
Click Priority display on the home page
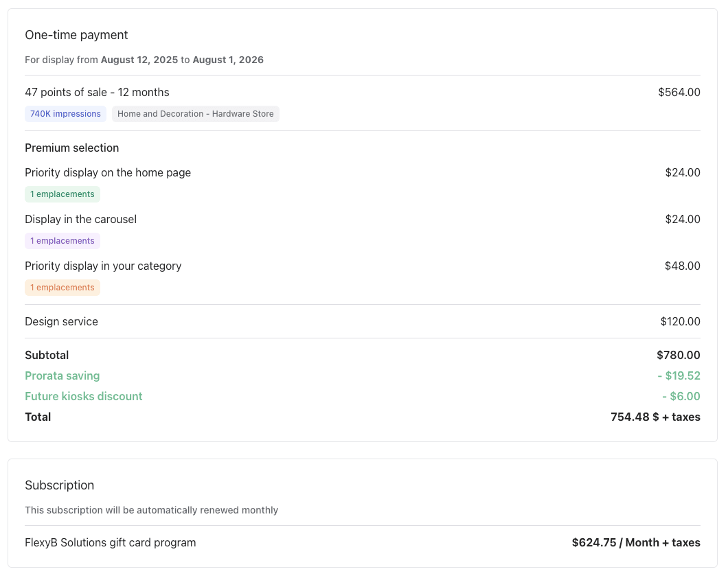click(x=108, y=172)
